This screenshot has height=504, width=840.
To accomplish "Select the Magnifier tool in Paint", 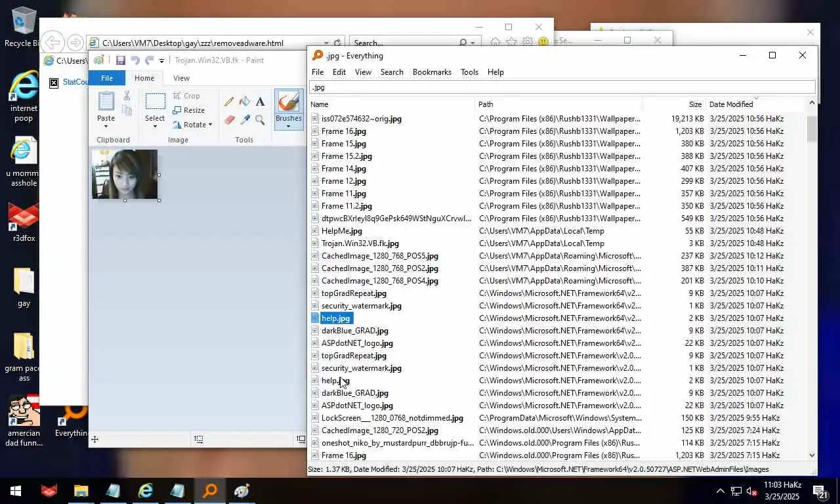I will (261, 120).
